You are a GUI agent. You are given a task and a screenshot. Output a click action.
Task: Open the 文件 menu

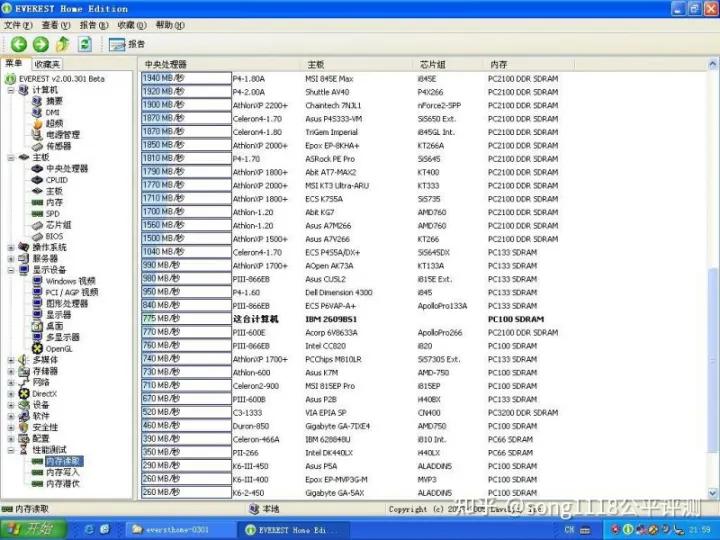(x=19, y=25)
